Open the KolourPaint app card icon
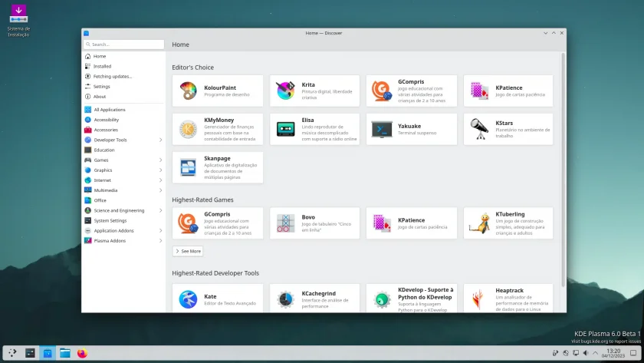 click(x=188, y=91)
